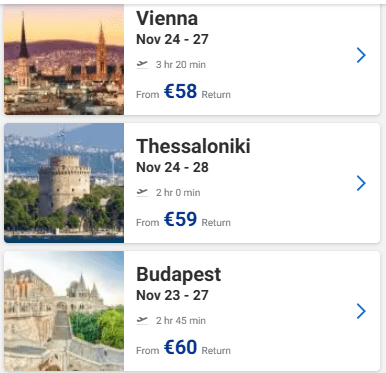Click the plane icon beside 3 hr 20 min
This screenshot has width=386, height=373.
[x=142, y=64]
